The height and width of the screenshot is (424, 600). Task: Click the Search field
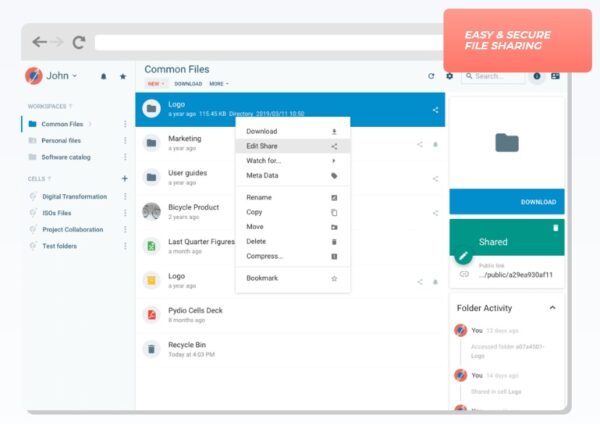tap(494, 76)
